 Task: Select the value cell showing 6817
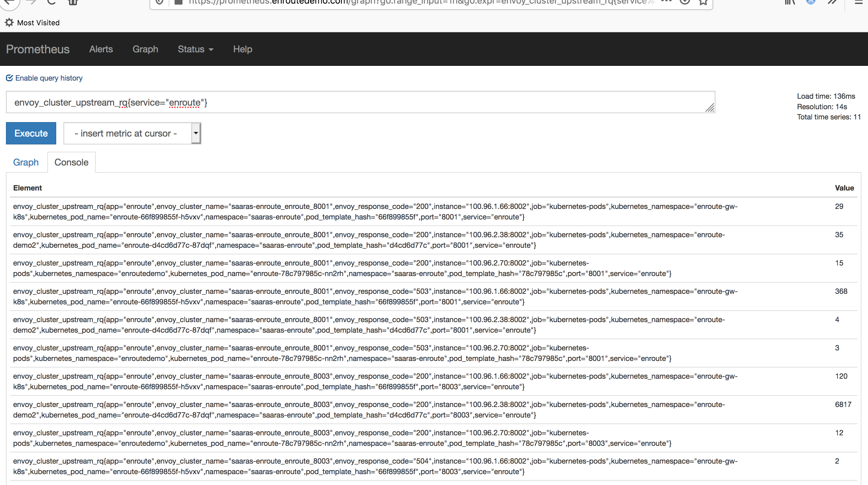(843, 405)
